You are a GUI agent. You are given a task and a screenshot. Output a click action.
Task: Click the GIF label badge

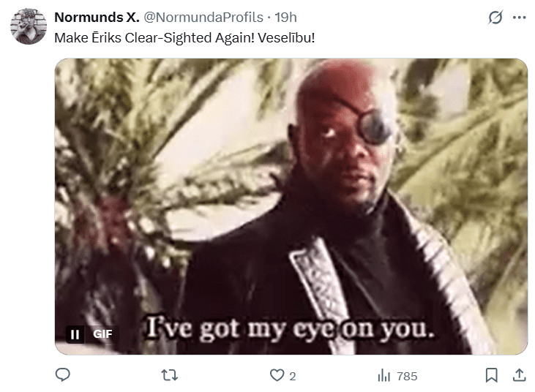point(102,334)
